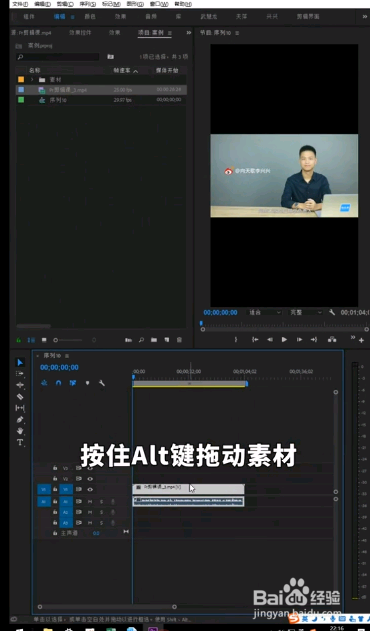Select the video clip on V1 track
The width and height of the screenshot is (370, 631).
188,489
